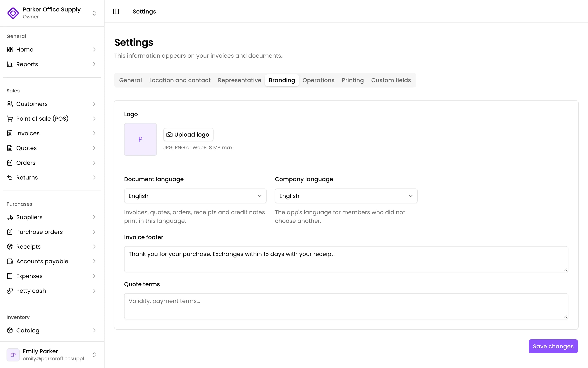Click the Accounts payable wallet icon

pos(10,261)
